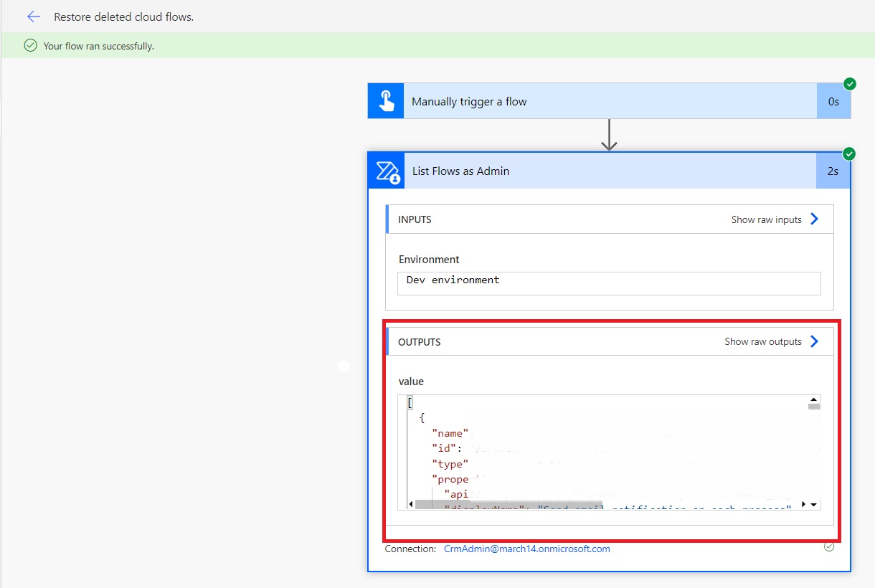The height and width of the screenshot is (588, 875).
Task: Open the Show raw outputs link
Action: [762, 342]
